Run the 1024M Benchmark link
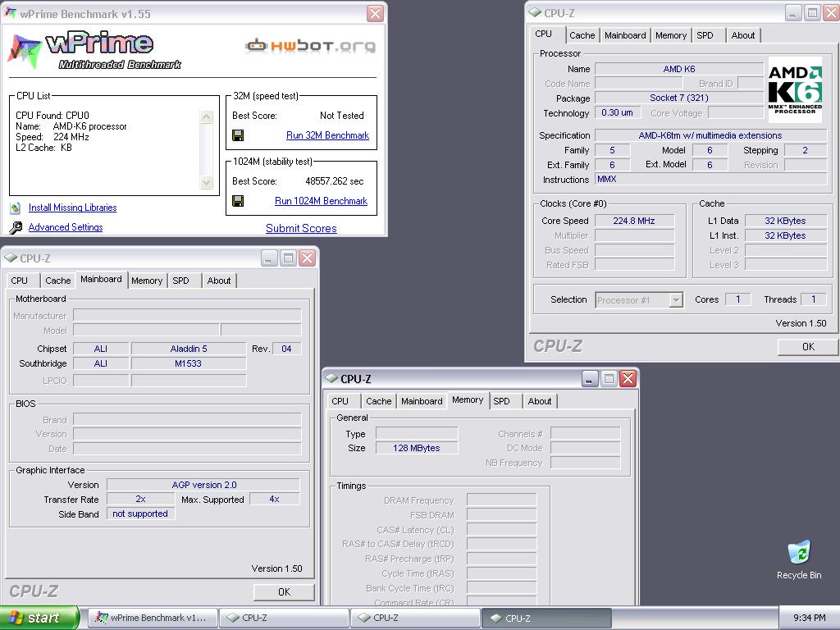This screenshot has width=840, height=630. [x=321, y=201]
